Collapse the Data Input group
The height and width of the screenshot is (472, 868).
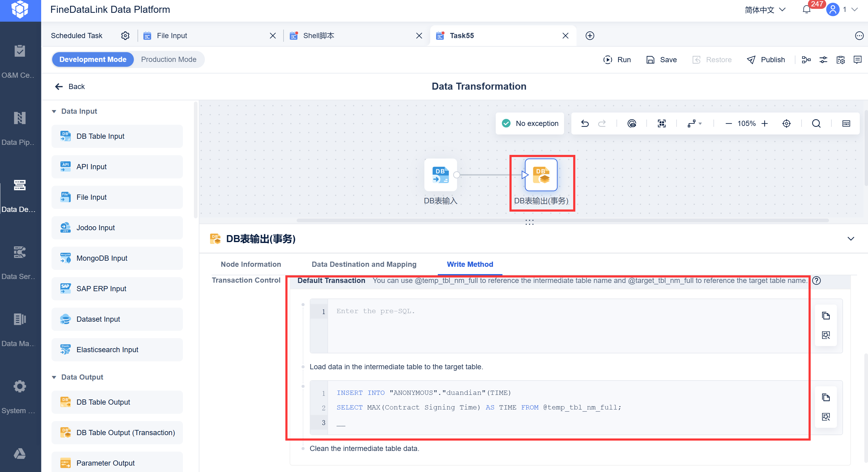(x=54, y=112)
